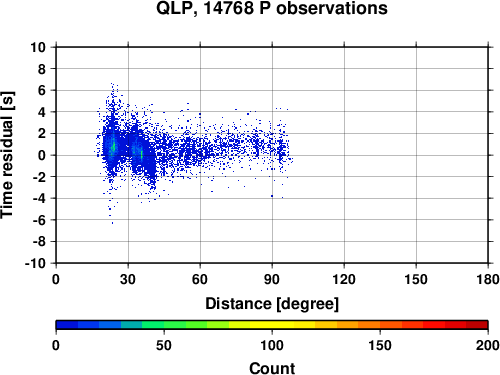
Task: Select the 'Distance [degree]' x-axis label
Action: pyautogui.click(x=272, y=304)
